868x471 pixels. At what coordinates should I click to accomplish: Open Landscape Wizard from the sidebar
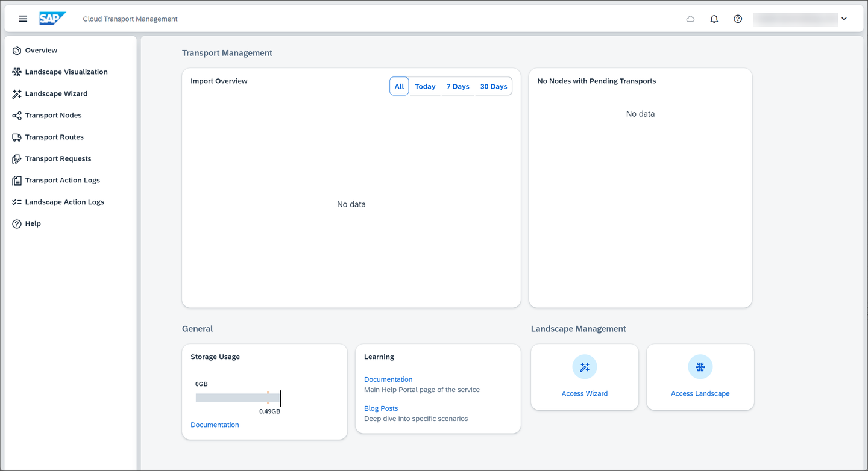pyautogui.click(x=56, y=94)
